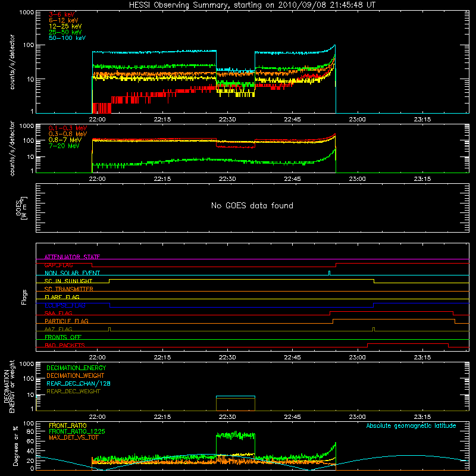Click the NON_SOLAR_EVENT flag label
Image resolution: width=476 pixels, height=476 pixels.
72,273
